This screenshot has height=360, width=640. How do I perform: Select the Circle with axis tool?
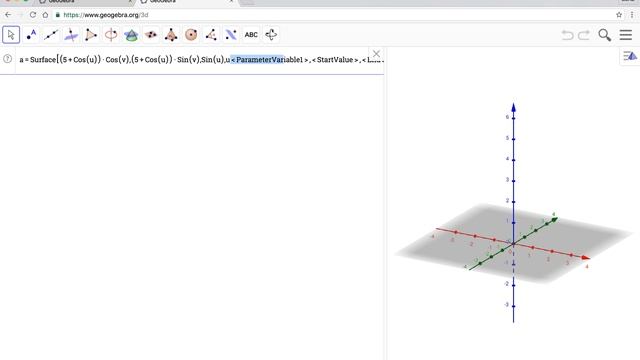pyautogui.click(x=111, y=35)
